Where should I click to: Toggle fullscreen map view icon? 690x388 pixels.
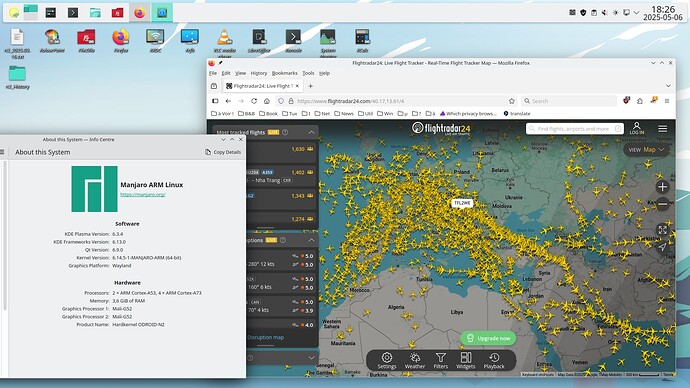(x=662, y=230)
